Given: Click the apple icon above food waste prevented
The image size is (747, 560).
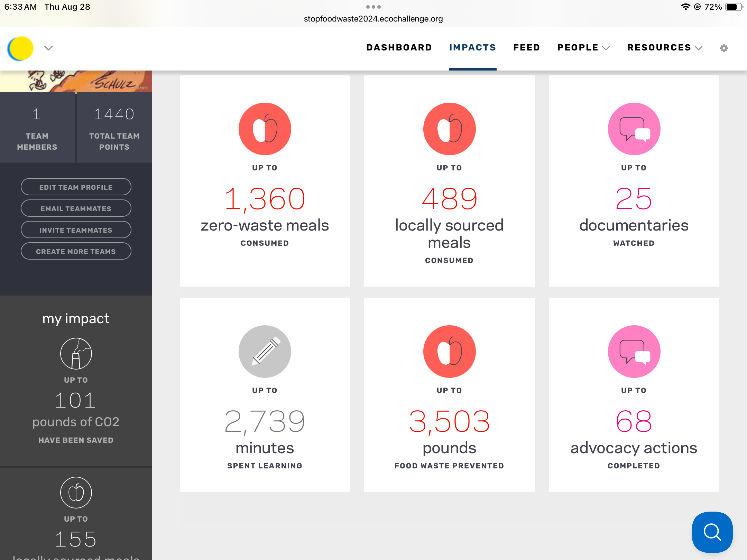Looking at the screenshot, I should [449, 352].
